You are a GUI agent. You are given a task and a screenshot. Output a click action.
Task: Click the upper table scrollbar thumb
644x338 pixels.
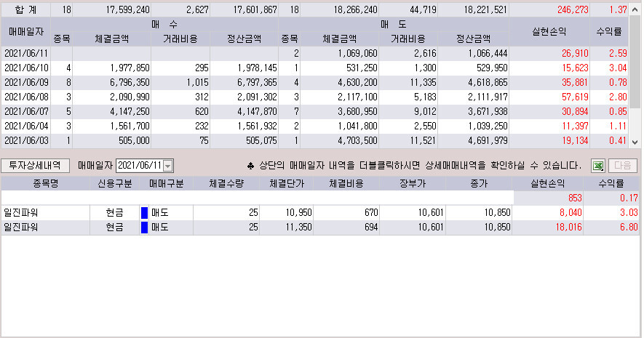click(635, 63)
